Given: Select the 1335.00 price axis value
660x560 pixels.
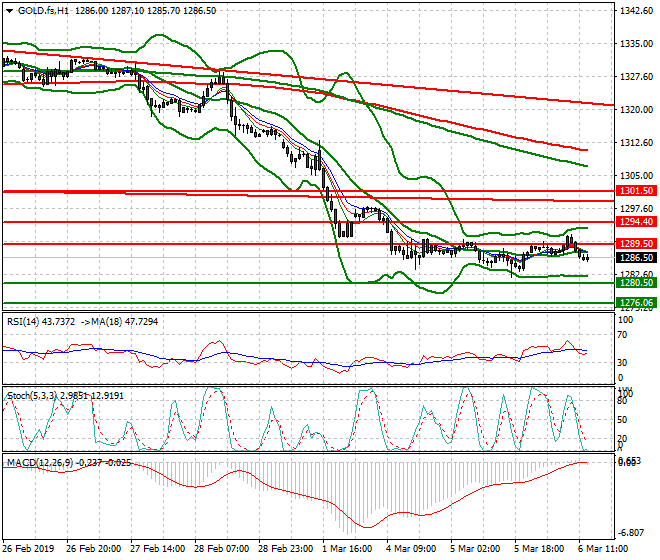Looking at the screenshot, I should click(636, 44).
